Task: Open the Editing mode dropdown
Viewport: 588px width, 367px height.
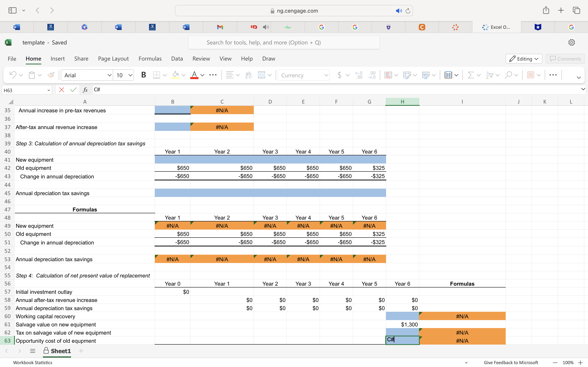Action: [524, 59]
